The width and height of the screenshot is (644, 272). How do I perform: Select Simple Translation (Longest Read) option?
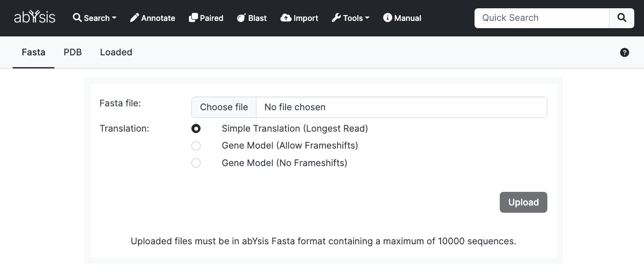[196, 129]
